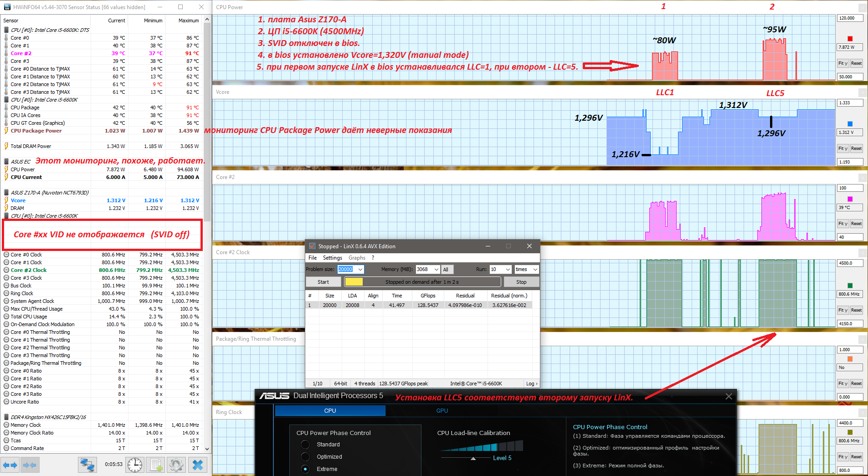Switch to the CPU tab in ASUS DIP5
This screenshot has width=868, height=476.
330,410
